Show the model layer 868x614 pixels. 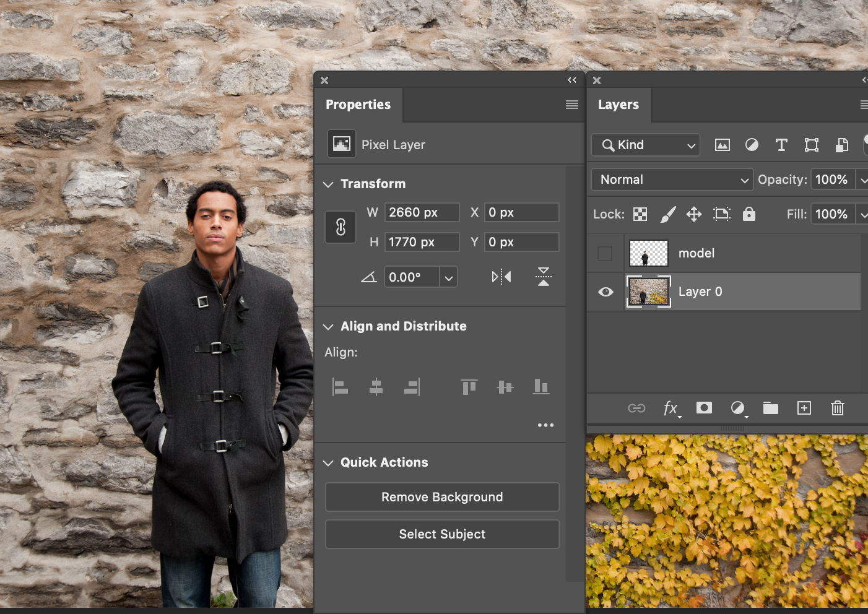(605, 253)
